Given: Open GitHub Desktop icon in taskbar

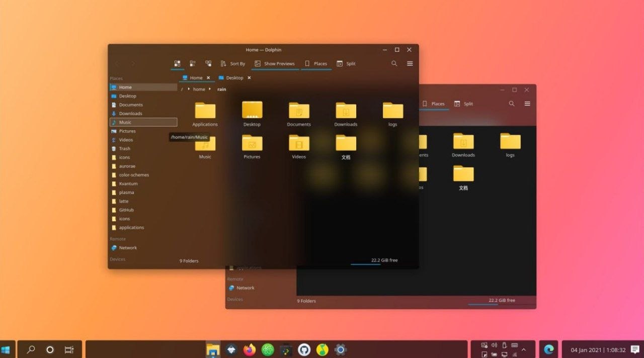Looking at the screenshot, I should (304, 349).
